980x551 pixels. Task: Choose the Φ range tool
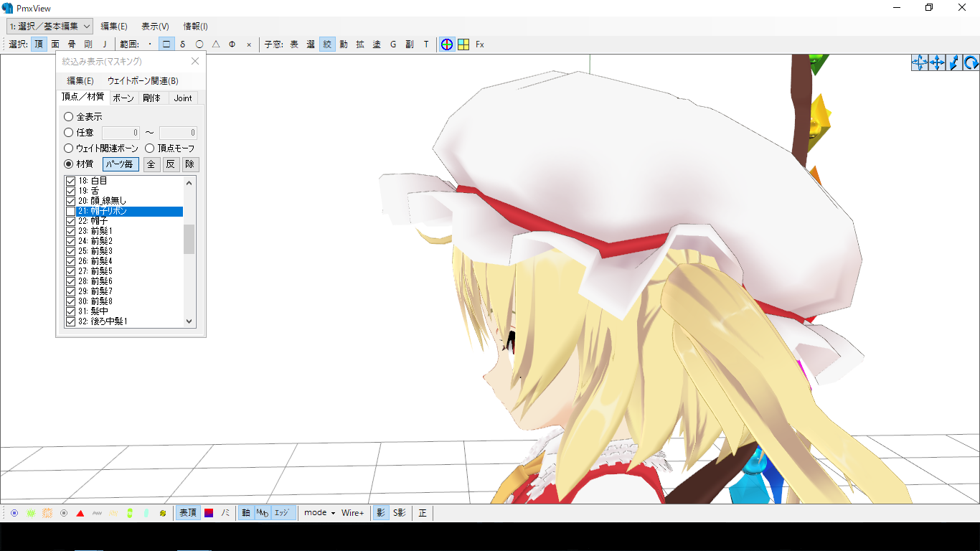[232, 44]
